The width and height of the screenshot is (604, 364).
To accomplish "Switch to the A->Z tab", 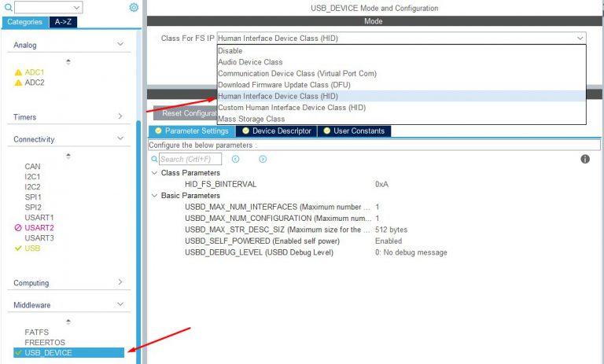I will (x=62, y=22).
